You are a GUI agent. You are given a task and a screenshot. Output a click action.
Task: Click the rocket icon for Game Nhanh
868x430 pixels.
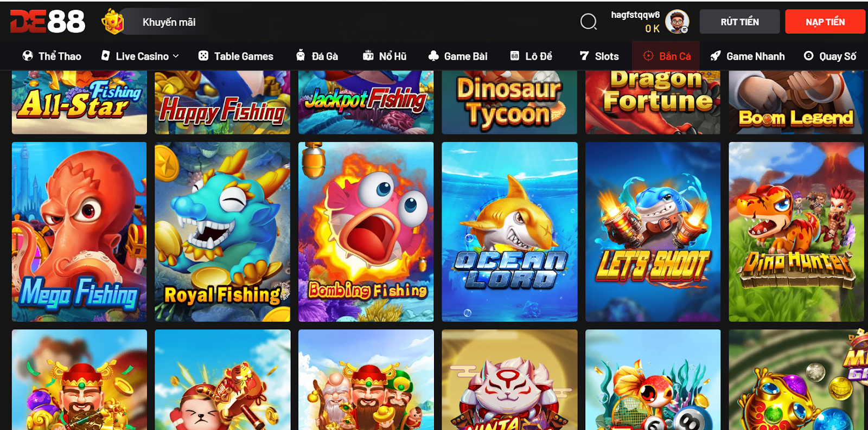click(716, 56)
